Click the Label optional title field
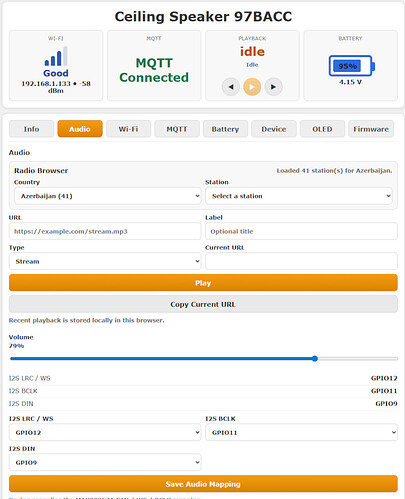 coord(301,231)
